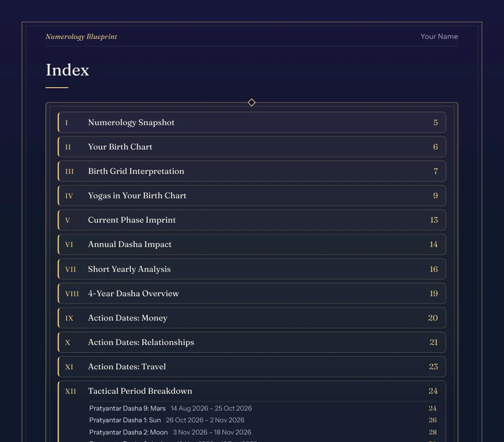This screenshot has width=504, height=442.
Task: Go to the Your Birth Chart section
Action: tap(252, 147)
